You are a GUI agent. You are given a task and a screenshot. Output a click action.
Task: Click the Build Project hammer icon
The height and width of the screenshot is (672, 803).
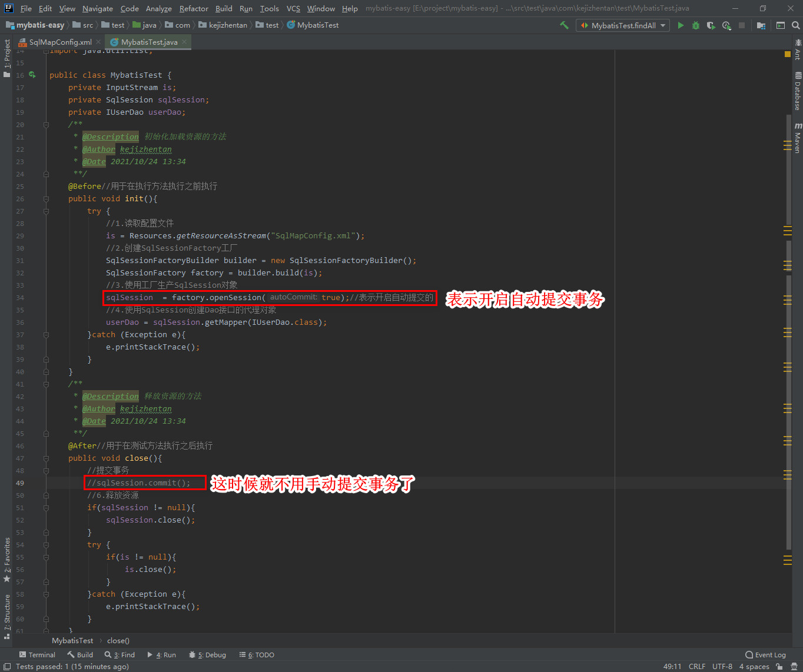564,25
